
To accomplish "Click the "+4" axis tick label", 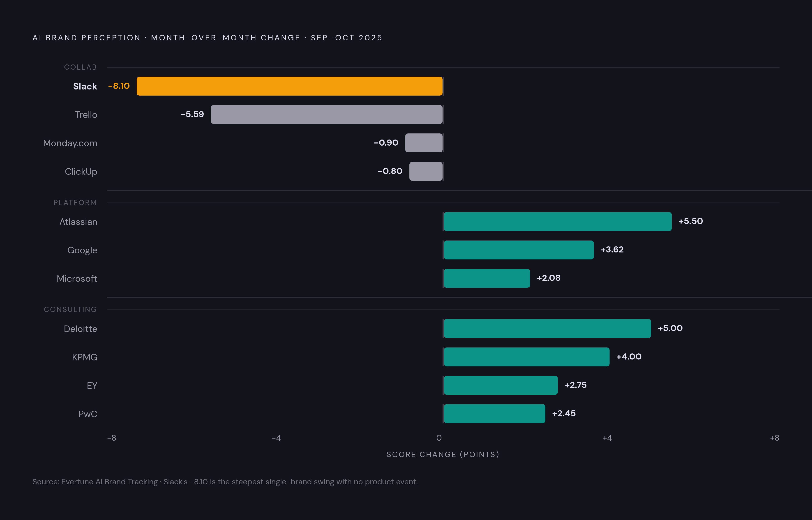I will 607,438.
